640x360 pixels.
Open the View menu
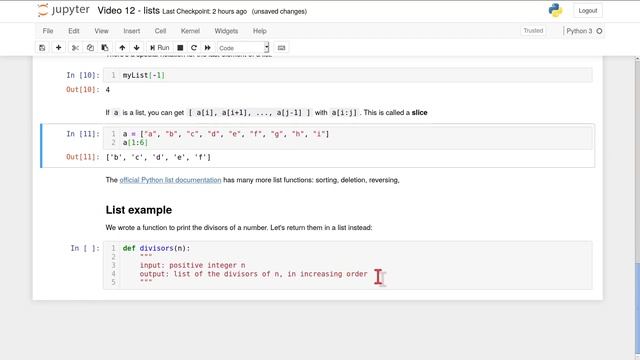tap(101, 31)
